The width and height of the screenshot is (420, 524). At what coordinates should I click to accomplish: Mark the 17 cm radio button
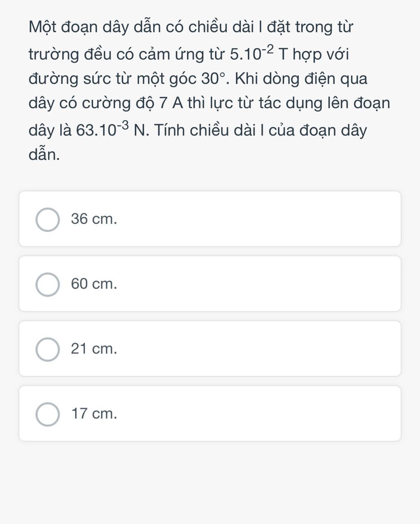pos(48,414)
